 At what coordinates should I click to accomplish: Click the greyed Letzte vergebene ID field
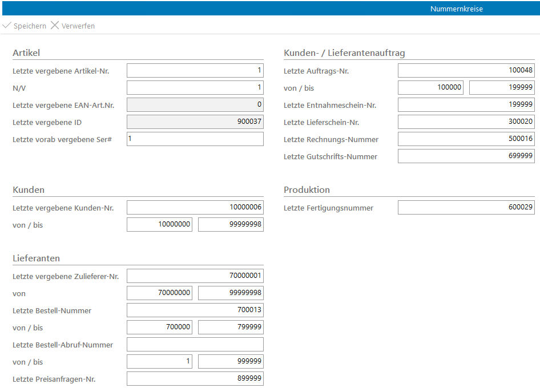tap(195, 122)
